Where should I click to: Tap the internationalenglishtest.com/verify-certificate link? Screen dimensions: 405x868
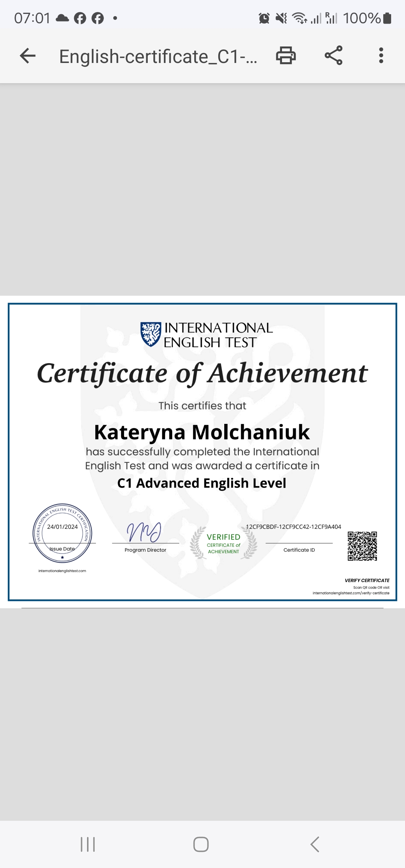[x=351, y=593]
